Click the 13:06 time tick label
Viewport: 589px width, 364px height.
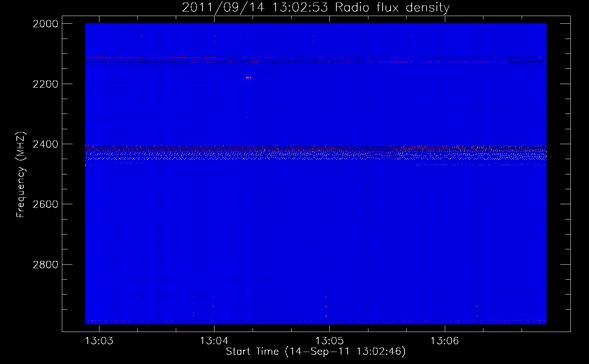coord(444,341)
